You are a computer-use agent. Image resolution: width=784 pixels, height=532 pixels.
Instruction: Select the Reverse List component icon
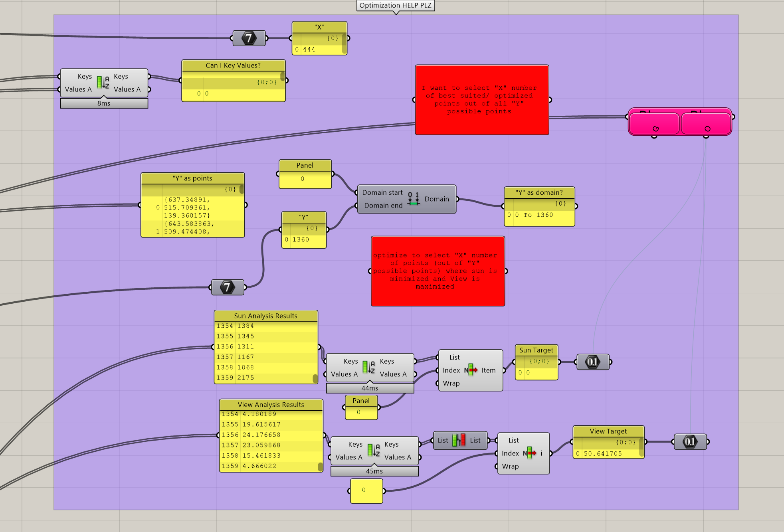click(459, 440)
